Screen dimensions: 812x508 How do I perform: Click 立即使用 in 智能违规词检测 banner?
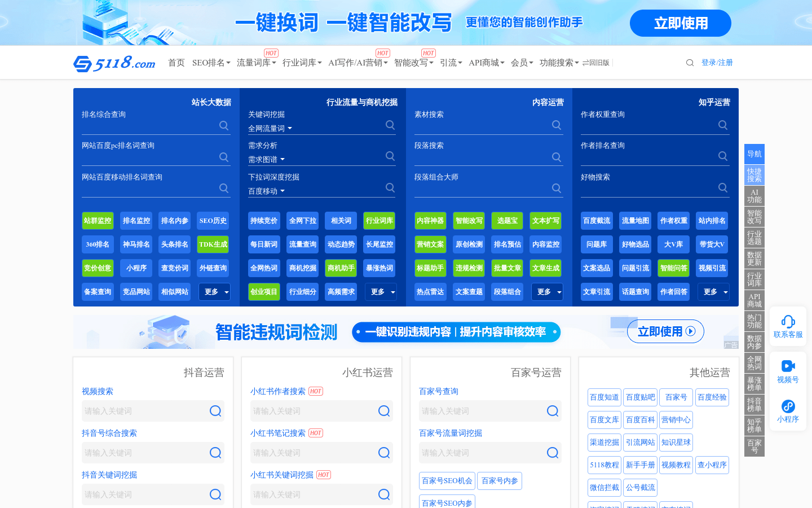(665, 331)
